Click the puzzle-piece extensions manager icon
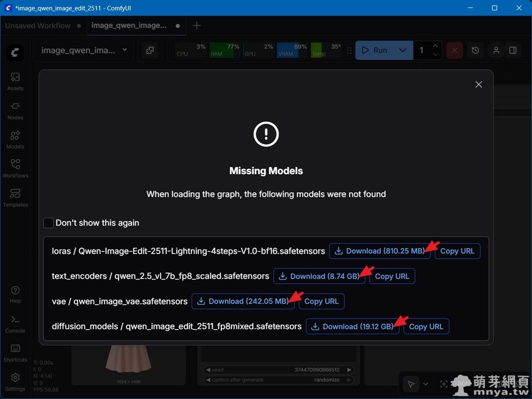The image size is (532, 399). 150,50
